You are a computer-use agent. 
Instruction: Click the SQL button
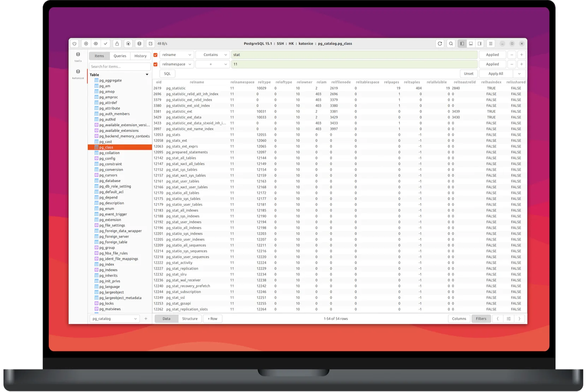167,74
